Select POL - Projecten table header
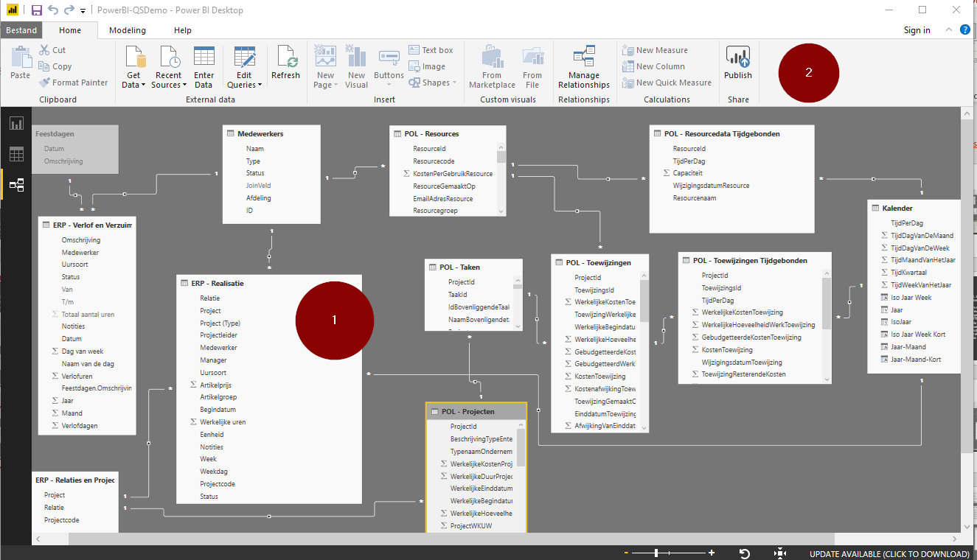The image size is (977, 560). click(x=476, y=411)
